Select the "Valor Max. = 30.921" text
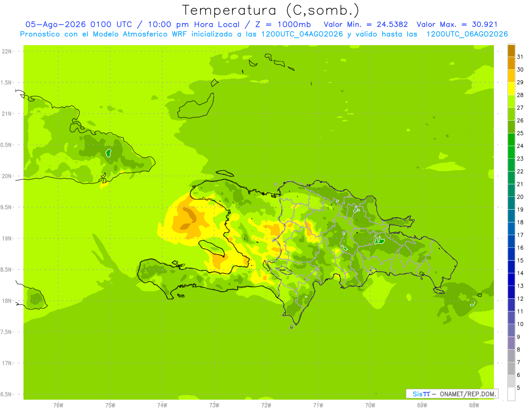The height and width of the screenshot is (411, 532). pyautogui.click(x=457, y=24)
